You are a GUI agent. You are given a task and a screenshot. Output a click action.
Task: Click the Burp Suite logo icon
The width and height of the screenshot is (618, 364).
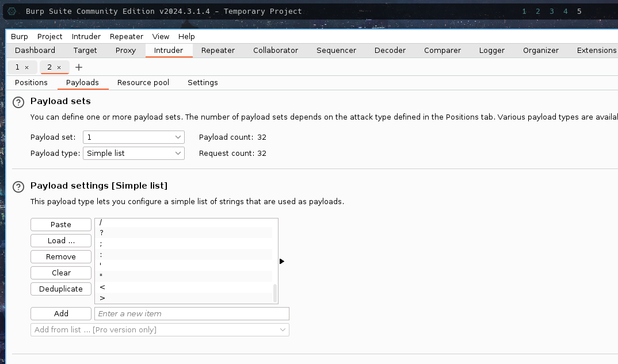[12, 12]
